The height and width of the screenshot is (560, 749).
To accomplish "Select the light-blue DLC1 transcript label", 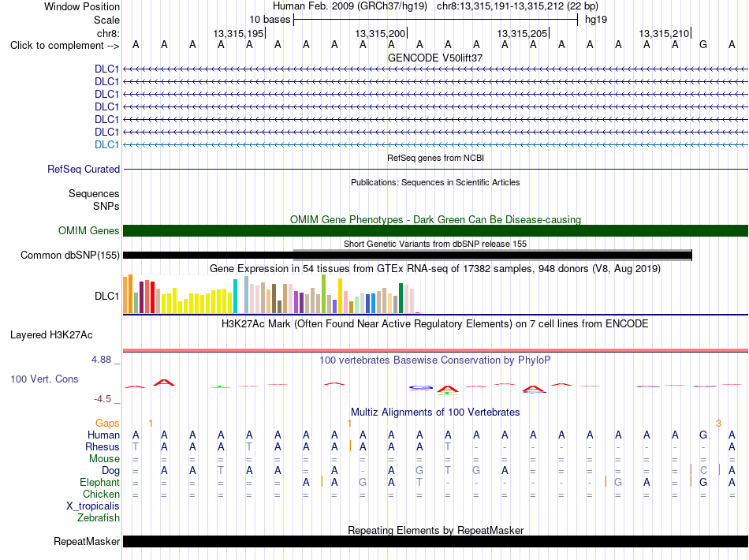I will [106, 145].
